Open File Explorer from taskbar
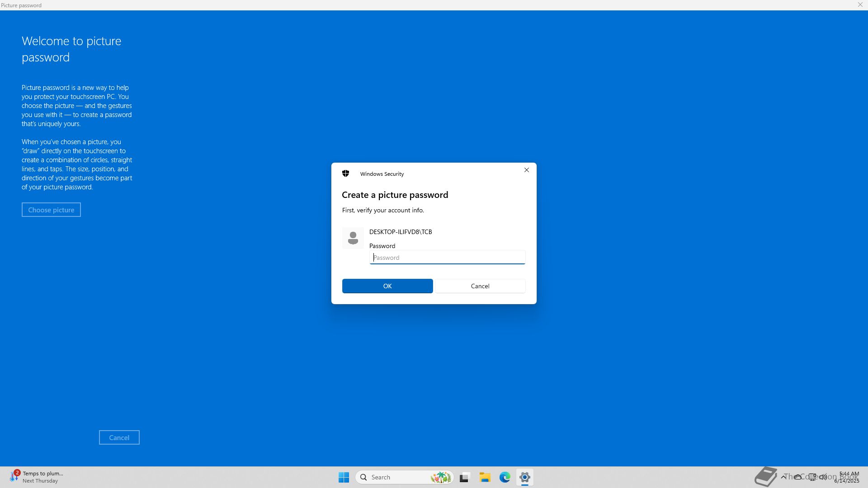868x488 pixels. click(485, 477)
